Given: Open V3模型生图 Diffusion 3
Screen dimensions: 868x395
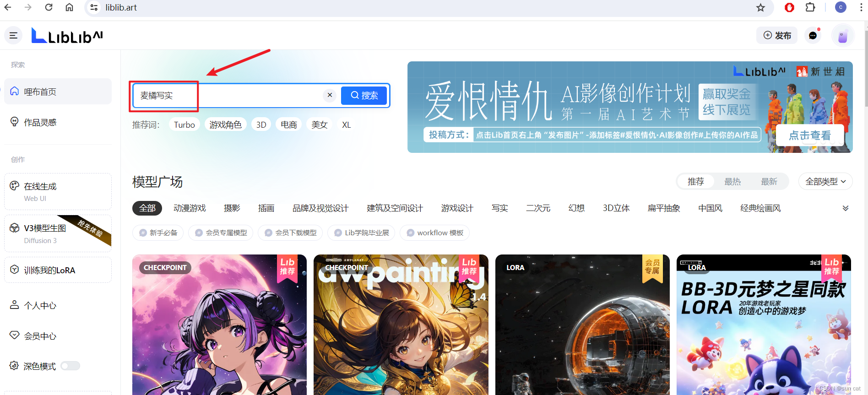Looking at the screenshot, I should (x=58, y=233).
